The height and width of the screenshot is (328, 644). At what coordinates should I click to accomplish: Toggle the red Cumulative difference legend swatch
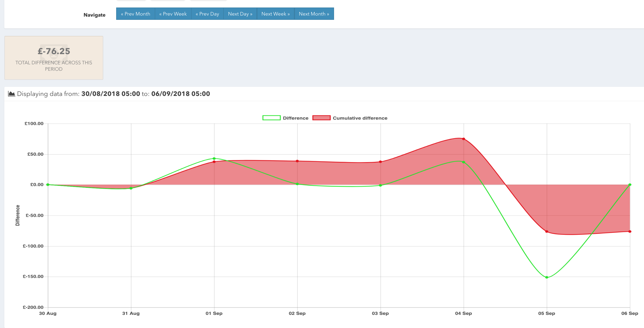pyautogui.click(x=321, y=118)
